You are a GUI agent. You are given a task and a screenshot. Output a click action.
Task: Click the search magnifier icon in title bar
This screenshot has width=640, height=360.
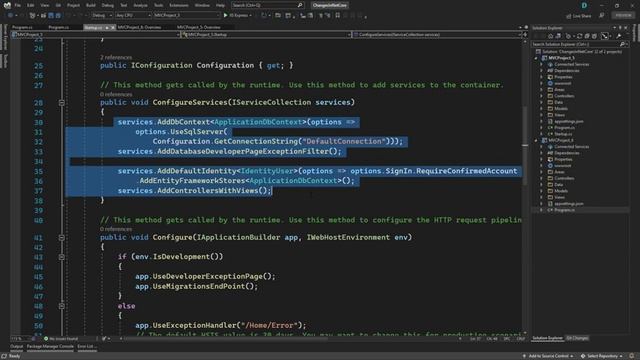pos(300,5)
